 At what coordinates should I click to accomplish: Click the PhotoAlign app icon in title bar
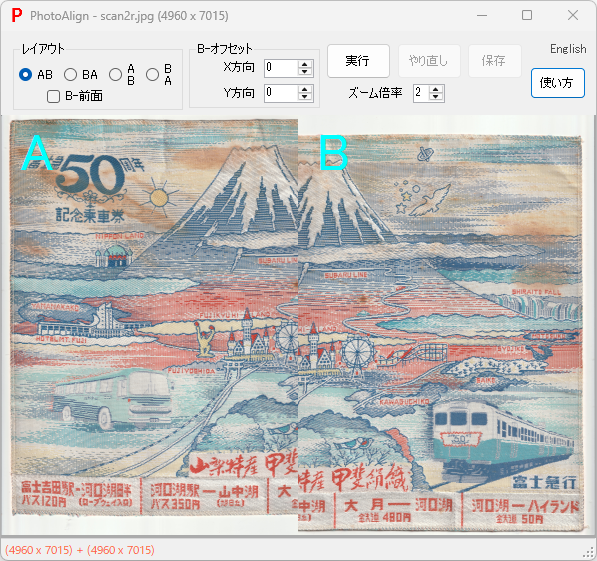coord(17,16)
